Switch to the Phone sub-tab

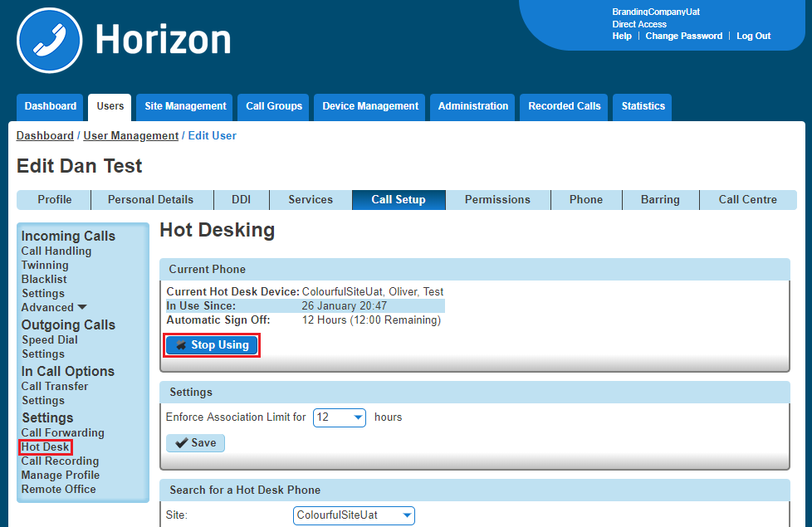pyautogui.click(x=586, y=200)
